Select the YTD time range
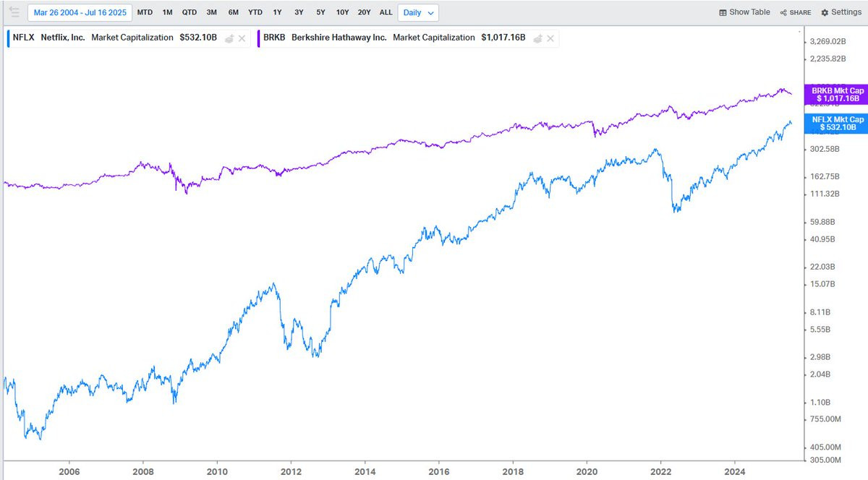 [255, 12]
